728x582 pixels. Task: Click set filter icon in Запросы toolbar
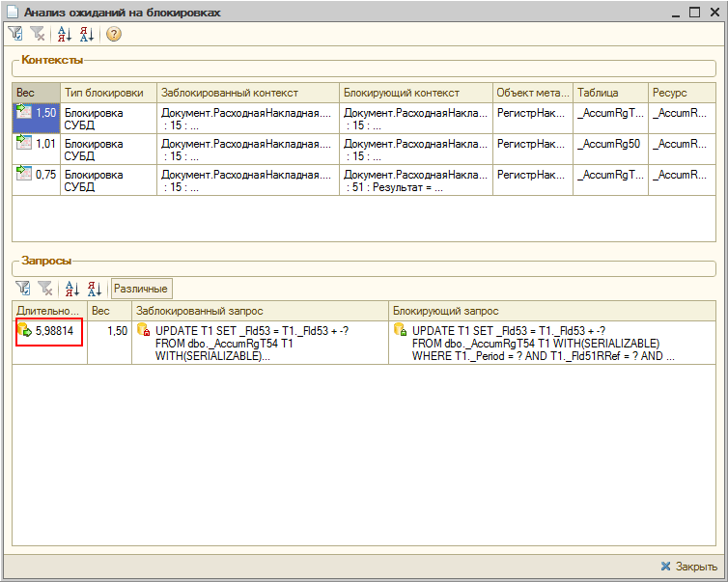(23, 289)
